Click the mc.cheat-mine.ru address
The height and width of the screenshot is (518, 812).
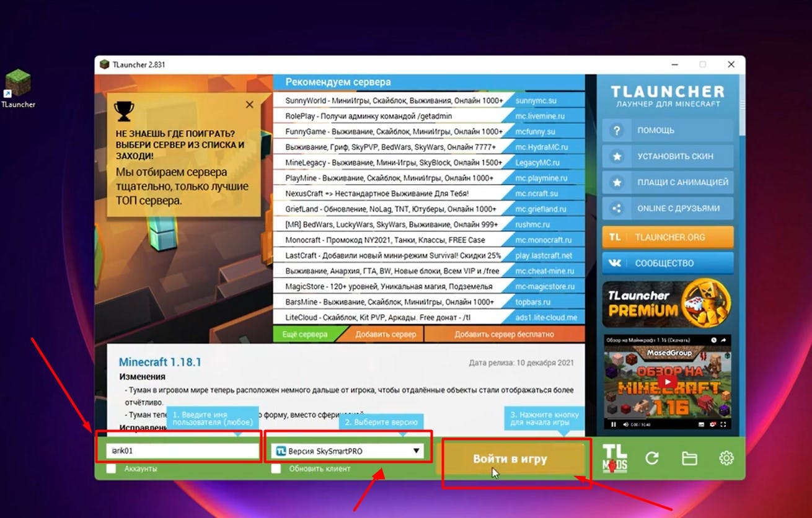pyautogui.click(x=545, y=271)
